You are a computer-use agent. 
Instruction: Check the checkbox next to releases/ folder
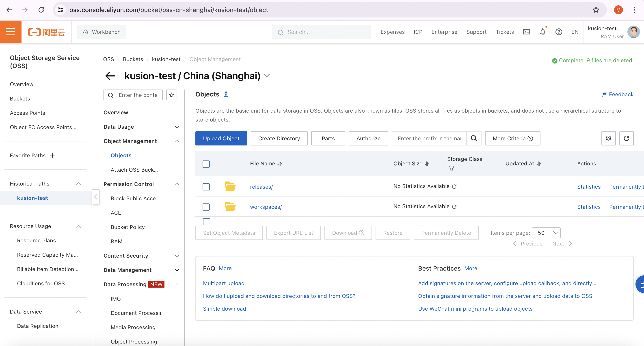tap(206, 186)
